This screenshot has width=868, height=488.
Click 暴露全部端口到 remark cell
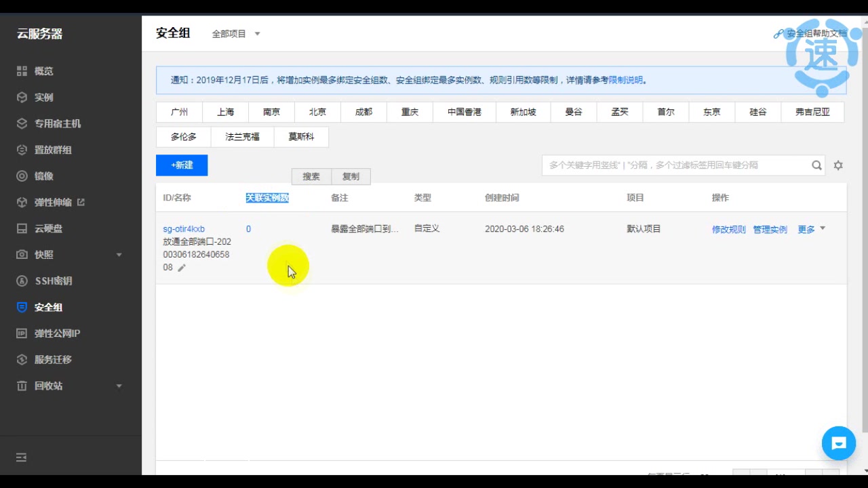365,229
